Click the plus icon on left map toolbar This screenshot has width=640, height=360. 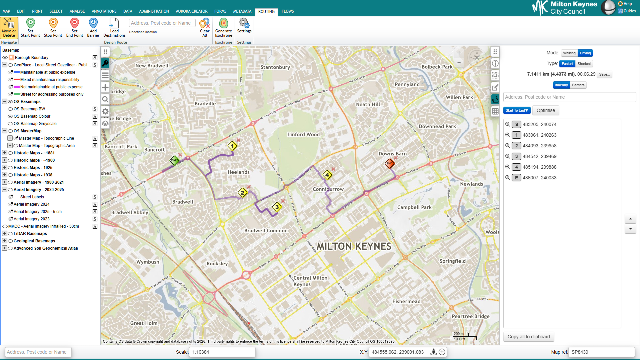click(105, 87)
